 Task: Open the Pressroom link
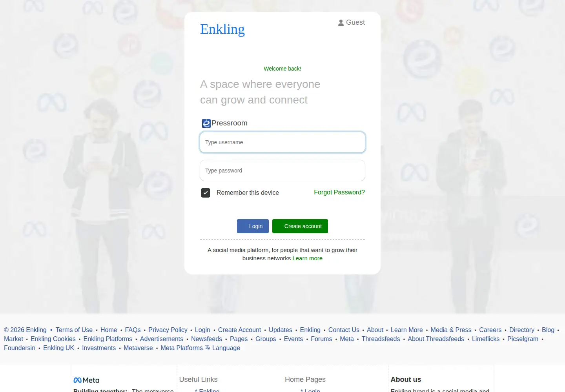[x=230, y=123]
